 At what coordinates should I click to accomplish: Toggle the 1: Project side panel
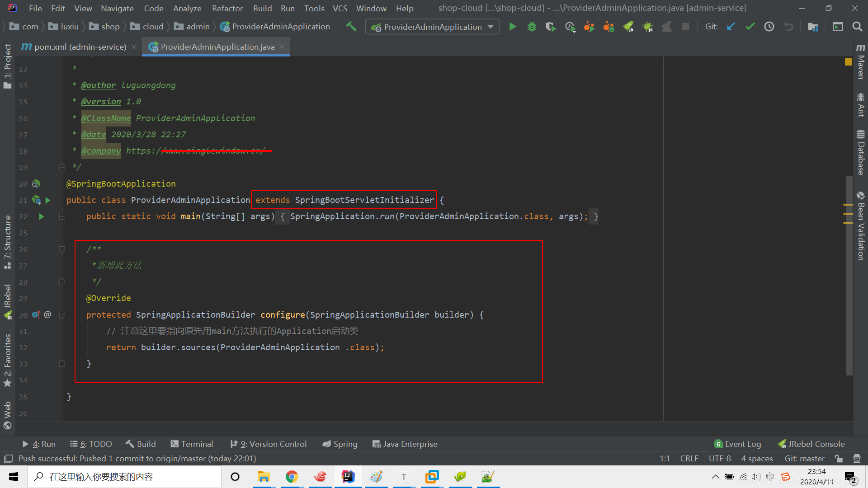(x=7, y=66)
